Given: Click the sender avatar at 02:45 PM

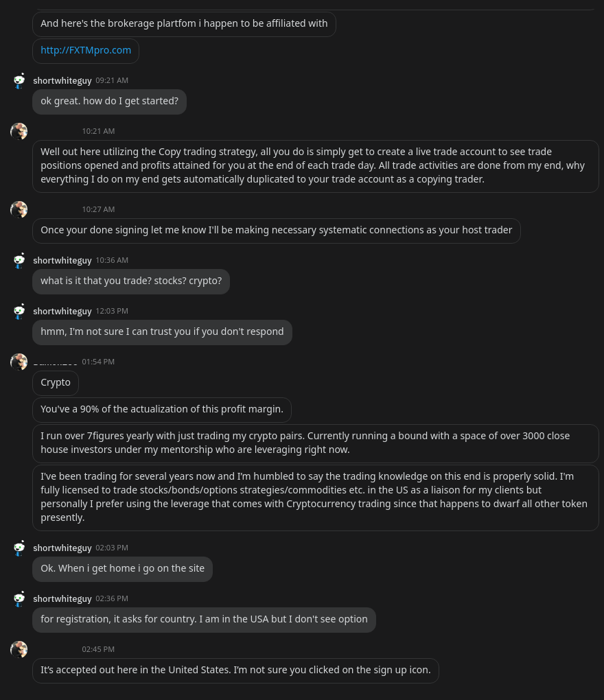Looking at the screenshot, I should pos(19,649).
